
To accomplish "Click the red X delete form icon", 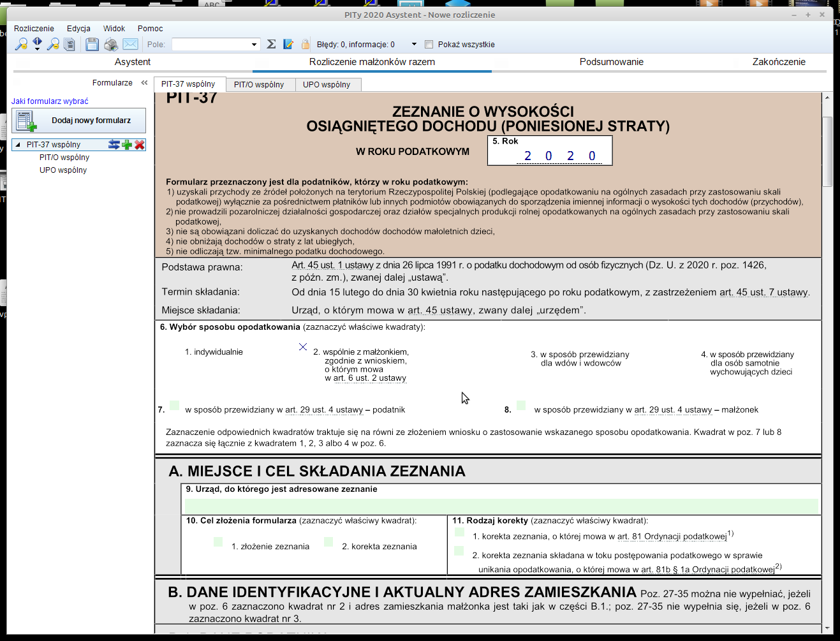I will tap(140, 145).
